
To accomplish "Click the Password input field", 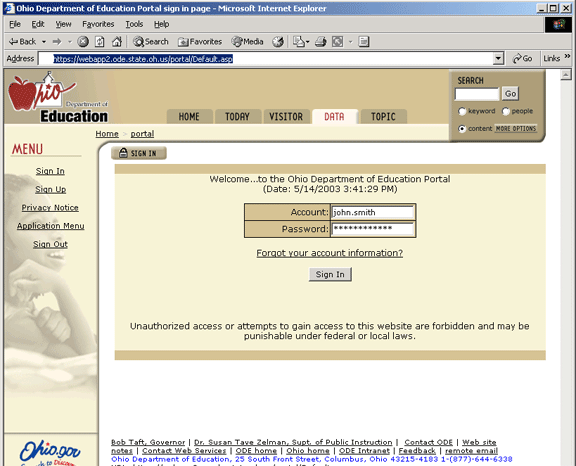I will point(373,229).
